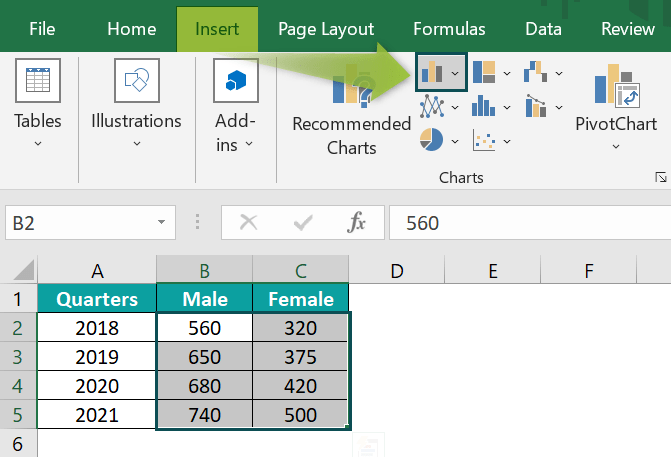
Task: Click the formula bar showing 560
Action: (x=530, y=223)
